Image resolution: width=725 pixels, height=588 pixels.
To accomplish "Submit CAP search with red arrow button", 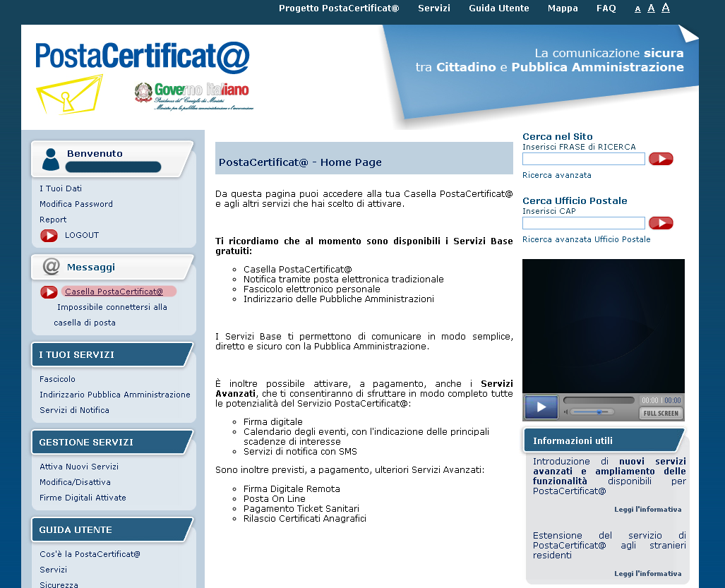I will click(x=661, y=223).
